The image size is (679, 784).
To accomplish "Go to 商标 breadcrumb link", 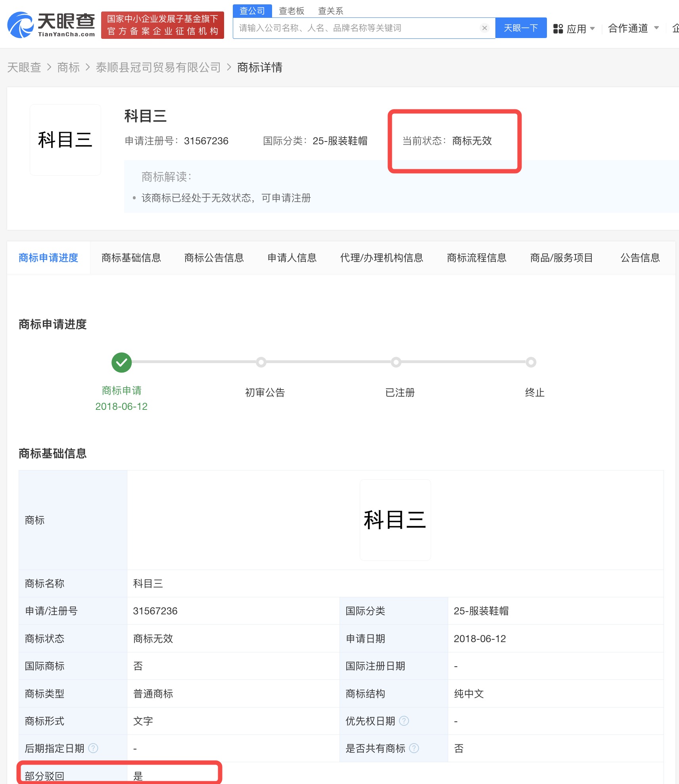I will click(x=68, y=67).
